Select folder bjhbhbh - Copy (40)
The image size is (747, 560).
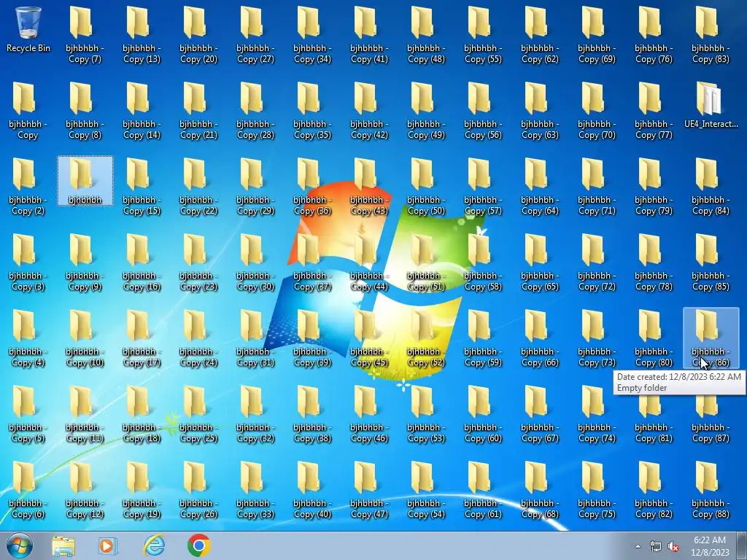[312, 489]
